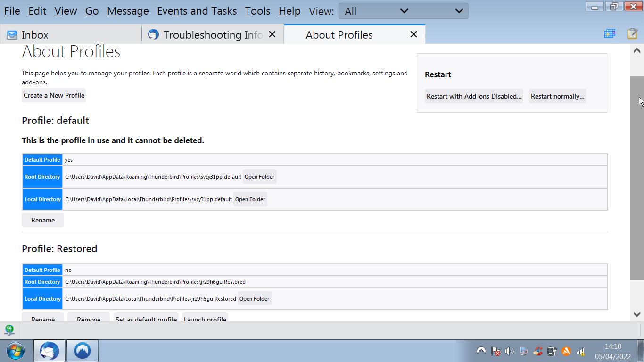Click the network signal tray icon
The width and height of the screenshot is (644, 362).
click(x=580, y=351)
